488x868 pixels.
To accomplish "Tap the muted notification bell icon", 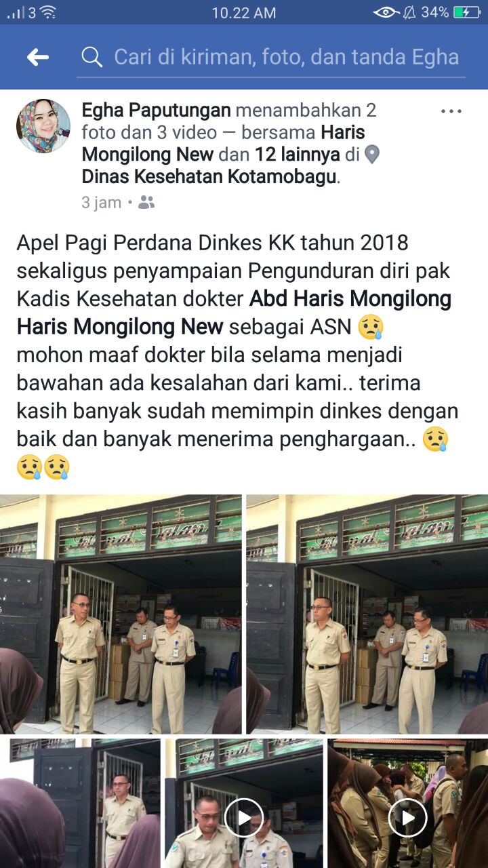I will tap(409, 12).
